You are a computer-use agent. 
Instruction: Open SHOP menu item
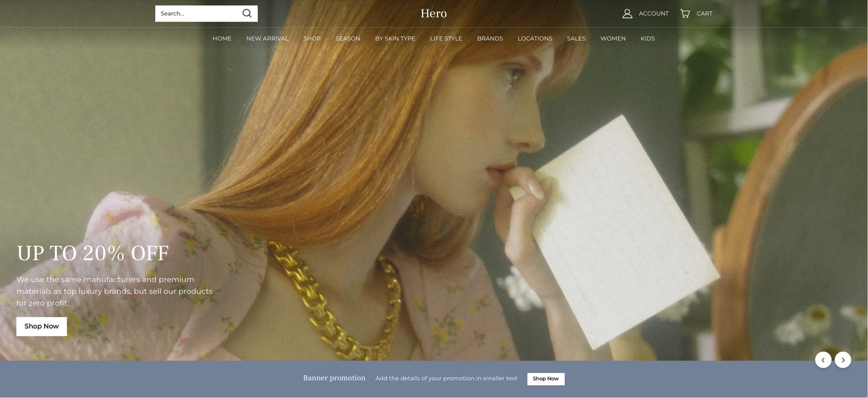point(312,39)
